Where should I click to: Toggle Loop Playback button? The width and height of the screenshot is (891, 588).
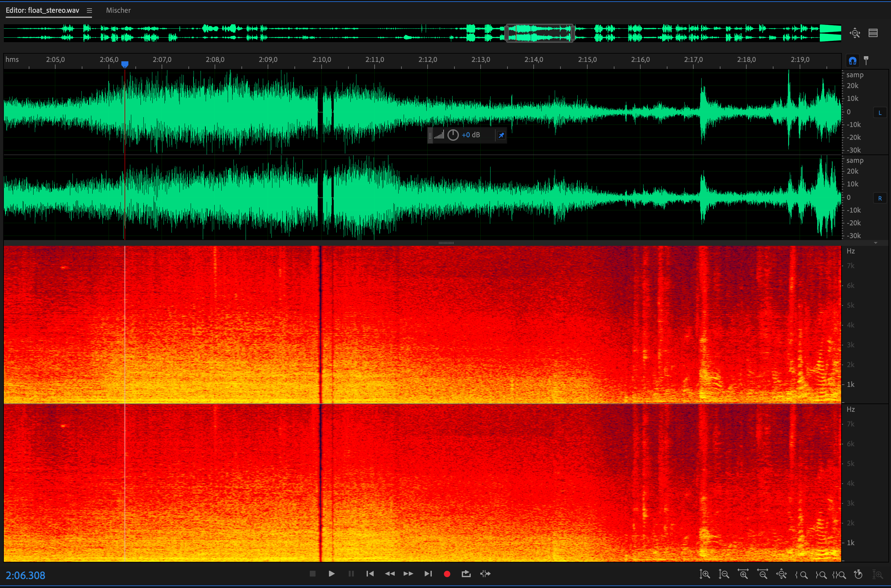tap(466, 574)
